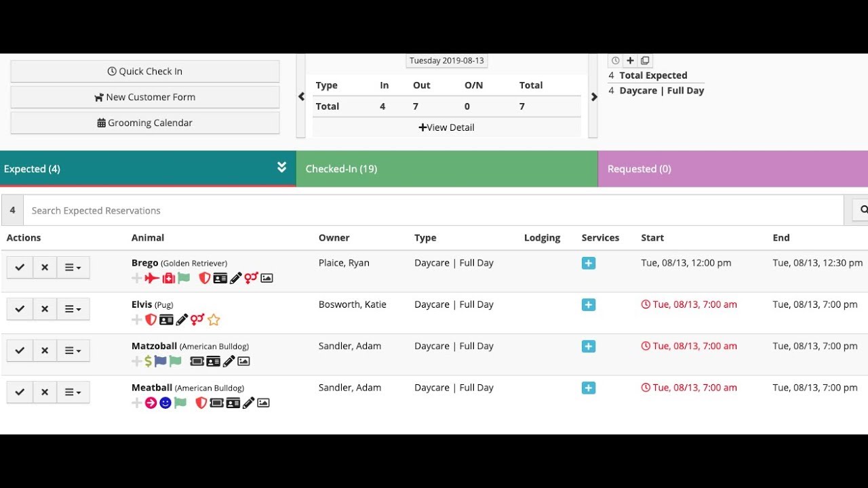The height and width of the screenshot is (488, 868).
Task: Click Elvis's gender symbol icon
Action: tap(197, 319)
